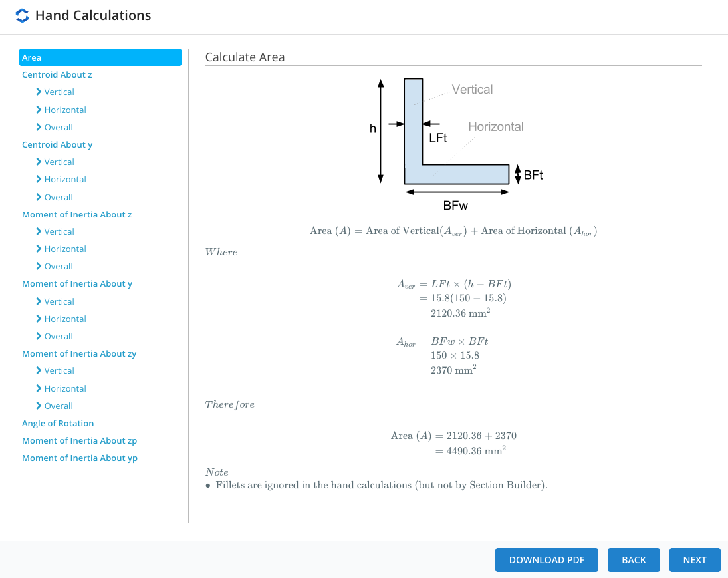The width and height of the screenshot is (728, 578).
Task: Click the chevron beside Horizontal under Centroid About y
Action: click(39, 180)
